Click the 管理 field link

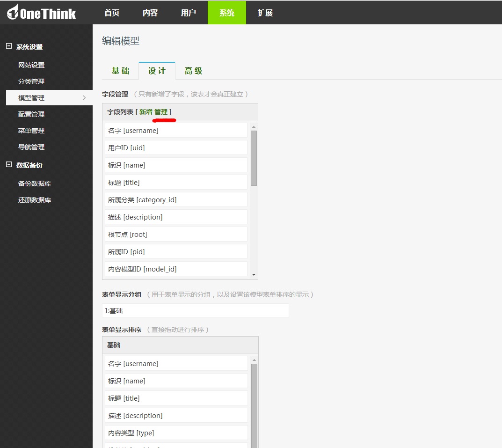tap(161, 112)
